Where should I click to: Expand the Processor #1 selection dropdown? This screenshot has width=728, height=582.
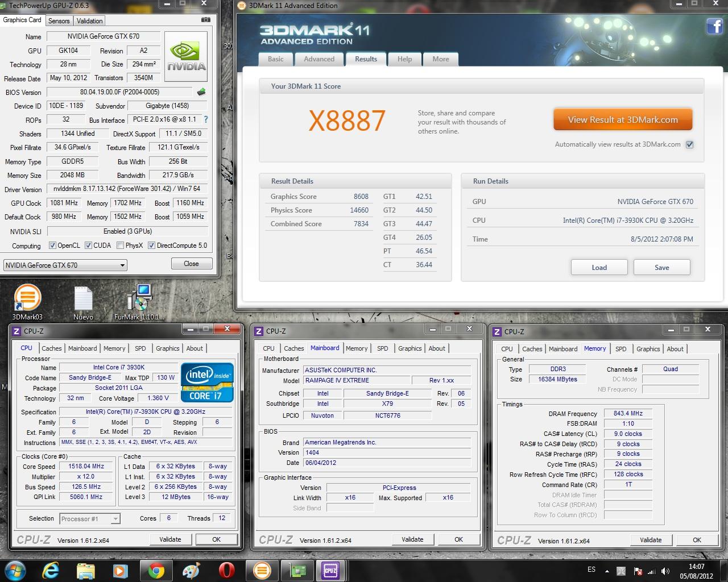[115, 519]
